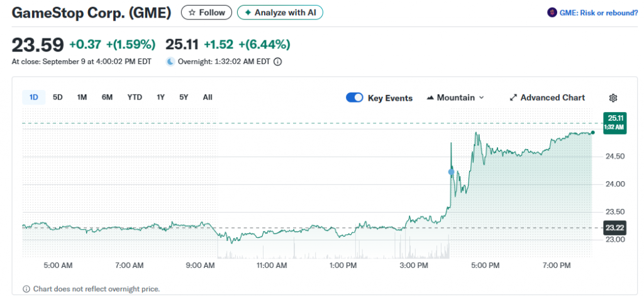Click the blue key event dot on chart
This screenshot has width=644, height=297.
(x=452, y=172)
